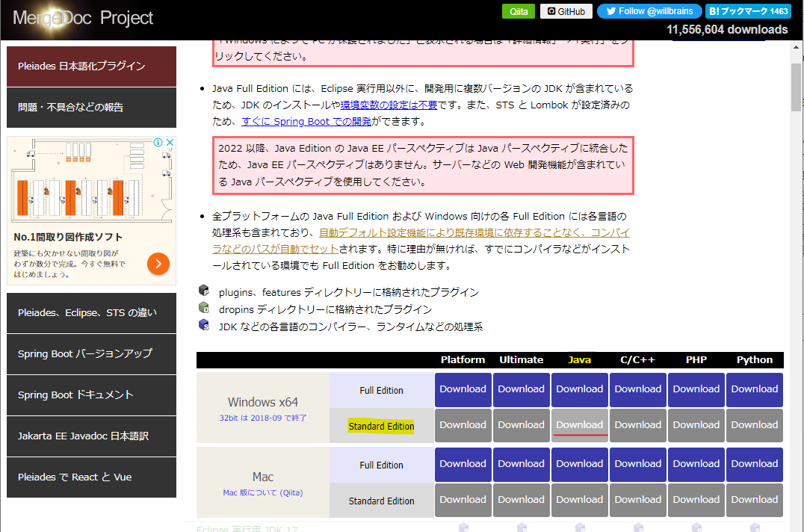Click the plugins/features legend icon
804x532 pixels.
coord(204,291)
